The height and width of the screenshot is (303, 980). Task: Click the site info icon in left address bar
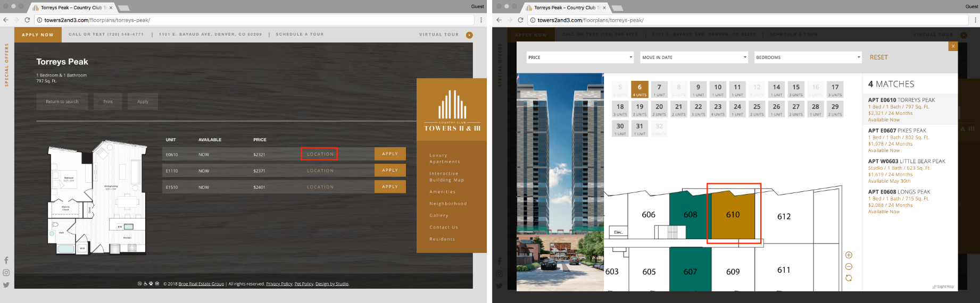pos(40,20)
